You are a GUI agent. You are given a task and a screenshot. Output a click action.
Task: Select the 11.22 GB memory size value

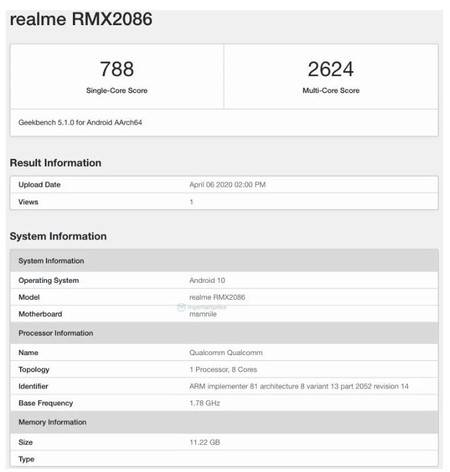click(205, 442)
